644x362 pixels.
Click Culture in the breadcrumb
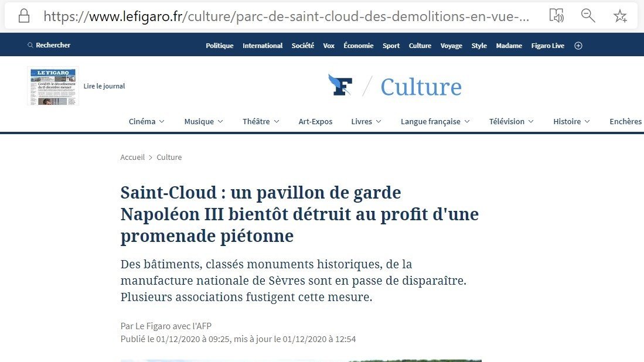(169, 157)
